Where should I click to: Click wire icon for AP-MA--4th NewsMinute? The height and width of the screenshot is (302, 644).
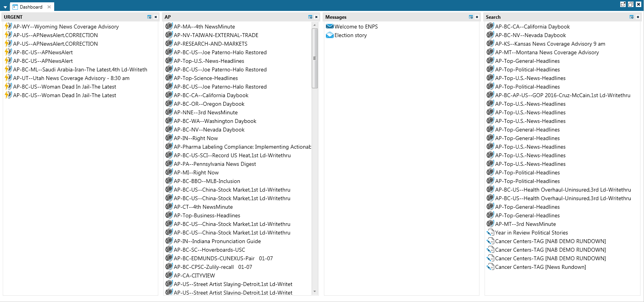169,26
